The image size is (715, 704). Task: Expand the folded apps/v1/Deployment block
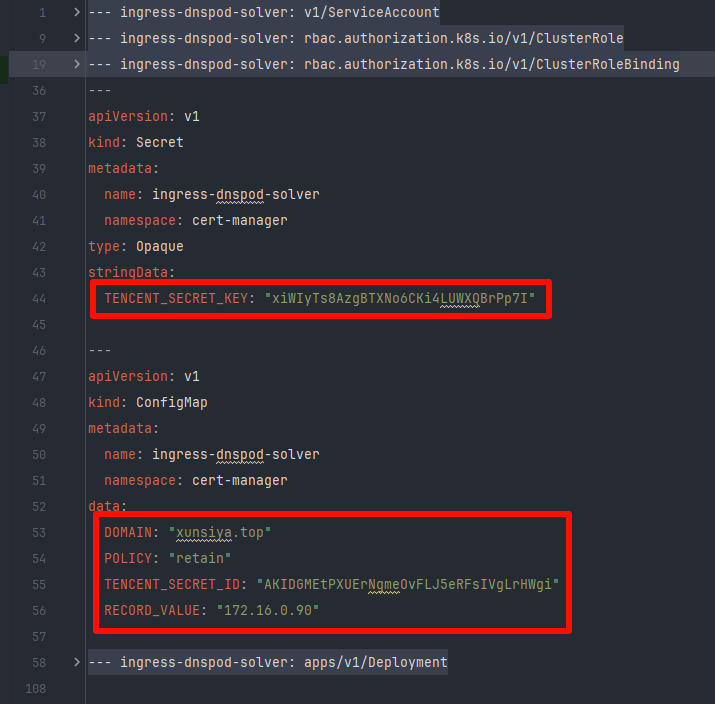(77, 662)
